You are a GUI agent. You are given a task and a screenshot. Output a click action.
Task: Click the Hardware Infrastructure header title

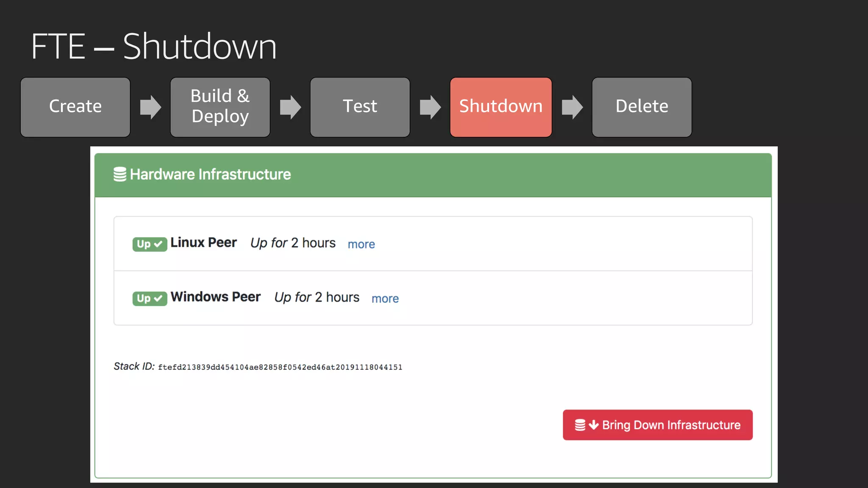point(210,175)
